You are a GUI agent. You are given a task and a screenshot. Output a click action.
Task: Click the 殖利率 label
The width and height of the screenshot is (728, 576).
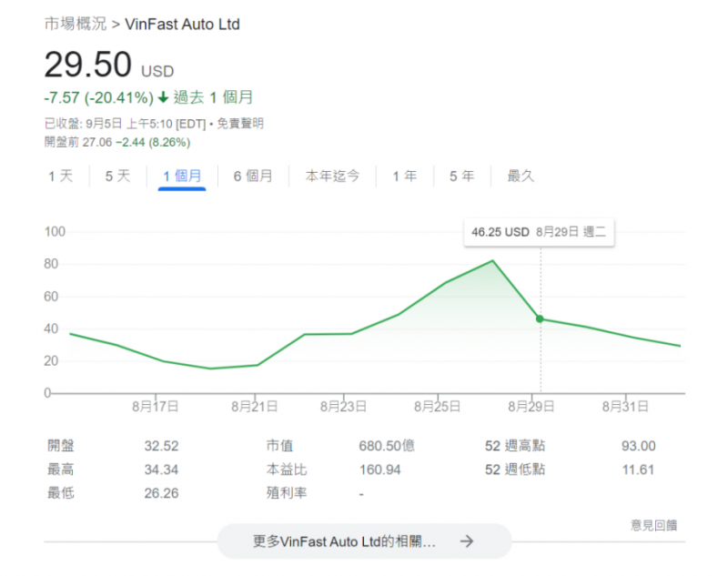click(287, 493)
